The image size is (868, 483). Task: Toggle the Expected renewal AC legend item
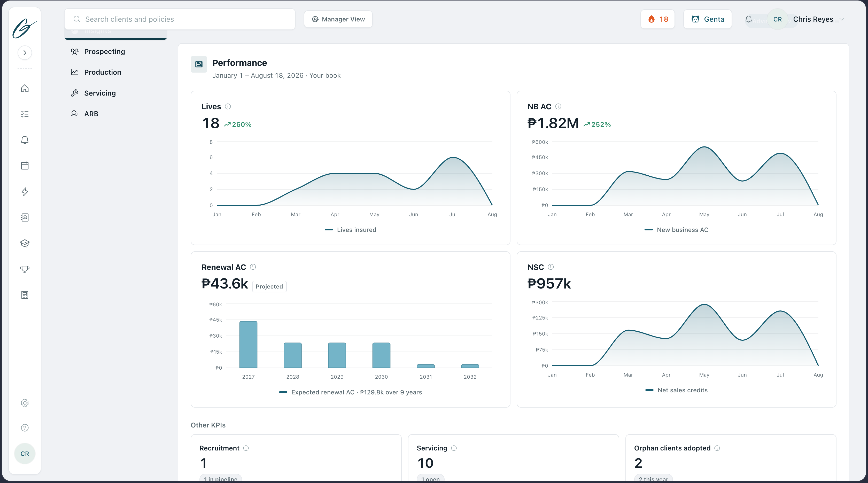(x=351, y=392)
